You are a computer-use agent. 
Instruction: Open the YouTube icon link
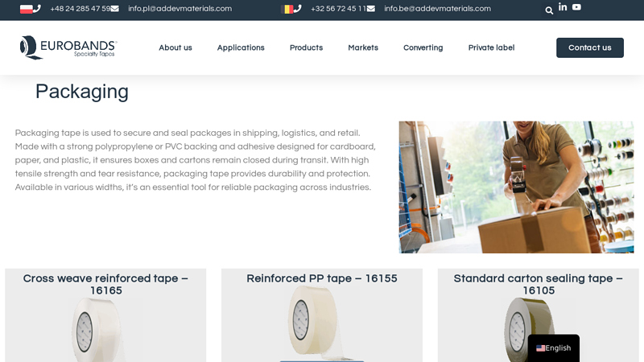(x=576, y=7)
